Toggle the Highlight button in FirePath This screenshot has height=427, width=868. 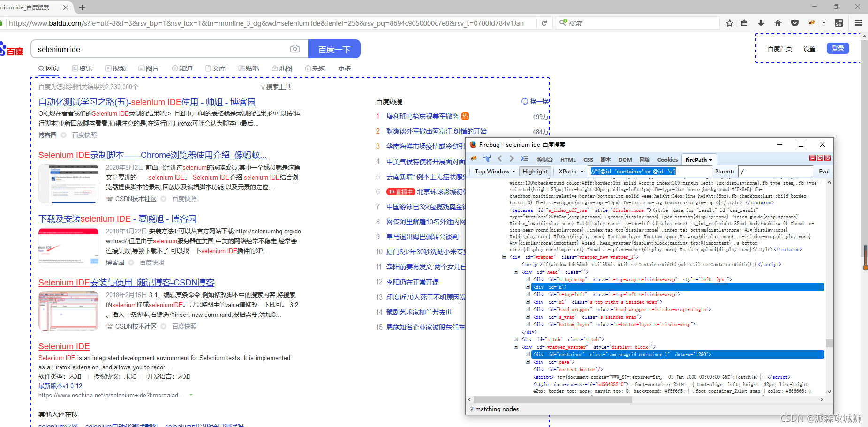[x=535, y=172]
